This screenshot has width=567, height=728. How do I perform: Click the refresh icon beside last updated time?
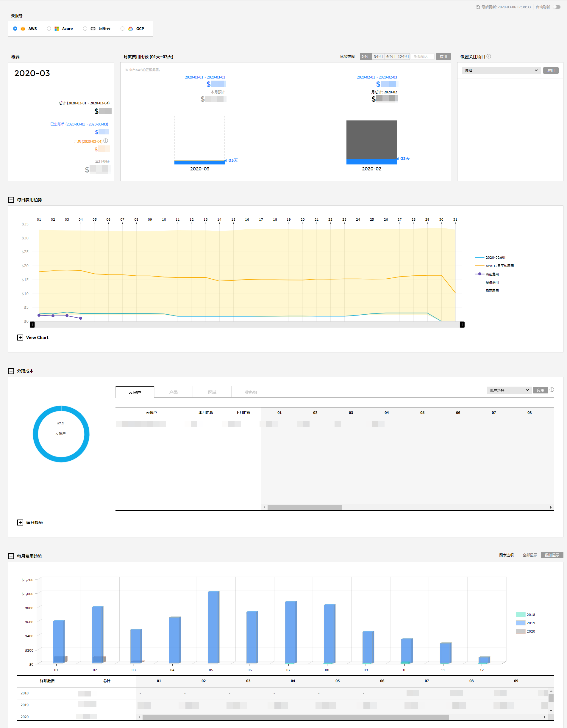(x=478, y=7)
